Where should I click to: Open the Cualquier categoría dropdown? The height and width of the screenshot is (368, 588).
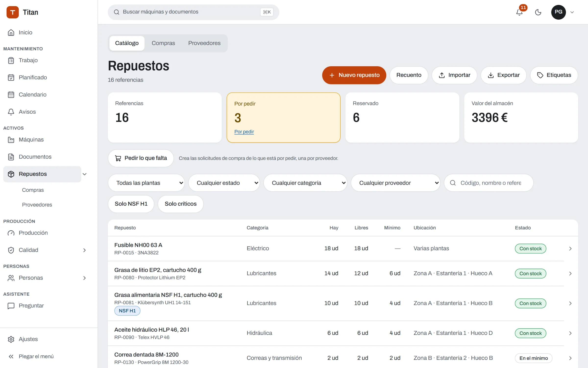[x=305, y=183]
